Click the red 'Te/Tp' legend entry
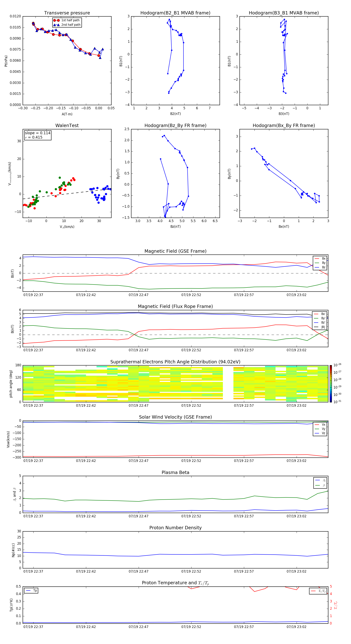 click(x=318, y=591)
